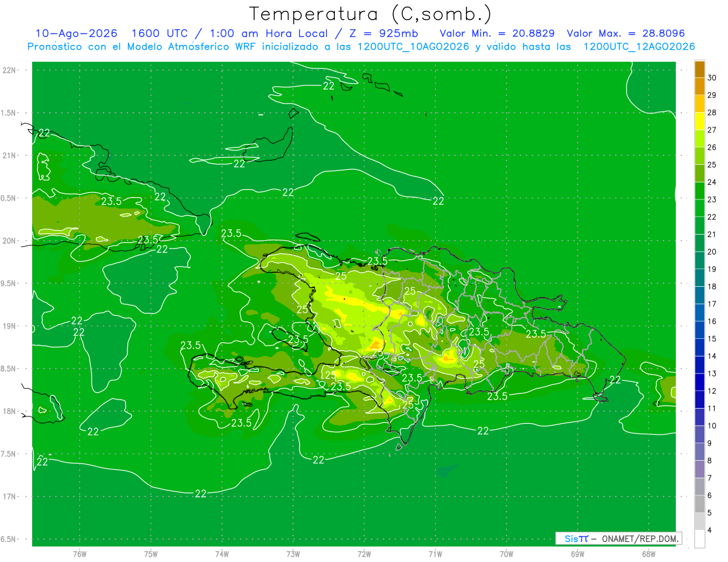Click the '20' color scale label

point(712,252)
